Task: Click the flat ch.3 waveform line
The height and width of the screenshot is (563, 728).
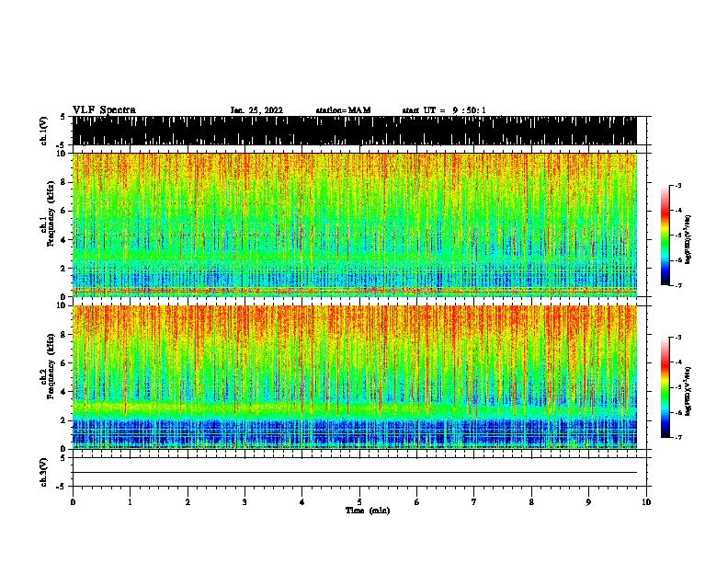Action: click(354, 473)
